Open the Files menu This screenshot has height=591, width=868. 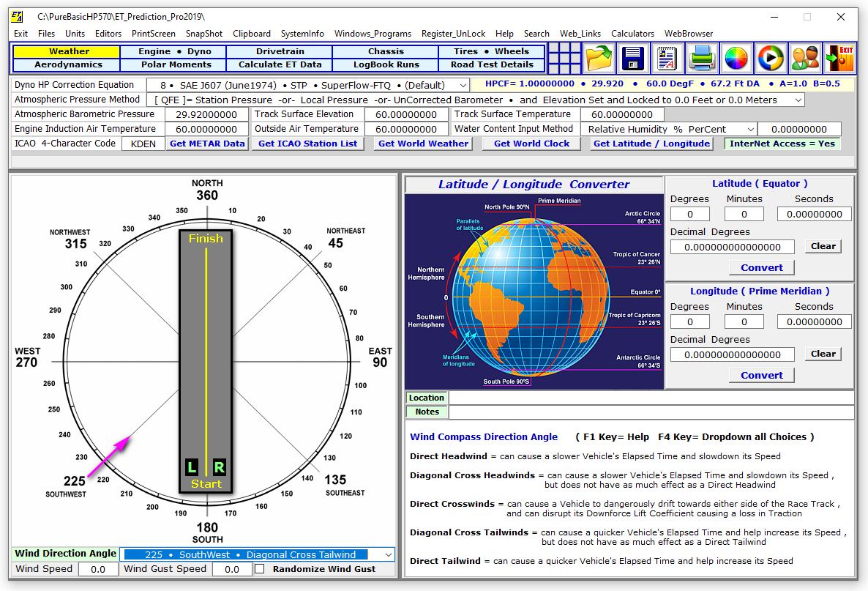tap(47, 33)
